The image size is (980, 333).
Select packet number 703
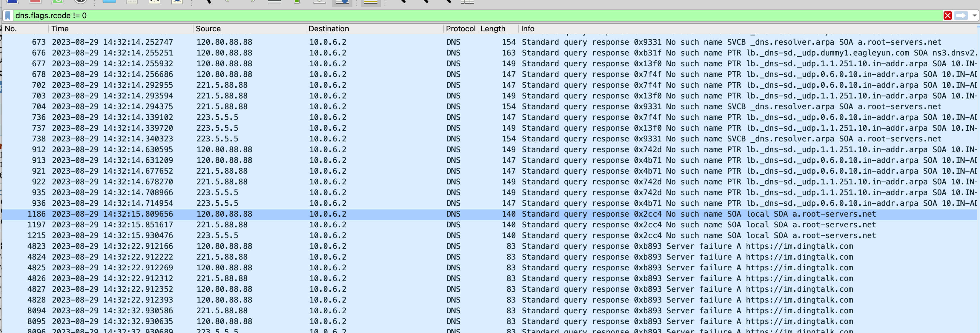[490, 96]
